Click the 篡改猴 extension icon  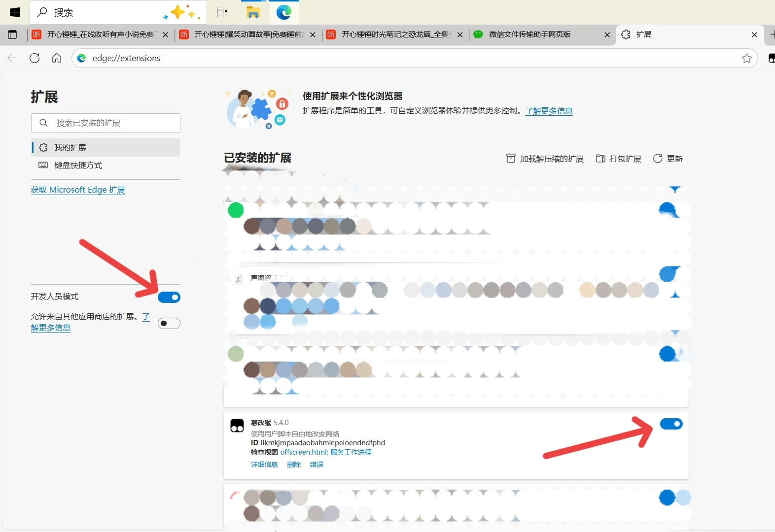(237, 426)
